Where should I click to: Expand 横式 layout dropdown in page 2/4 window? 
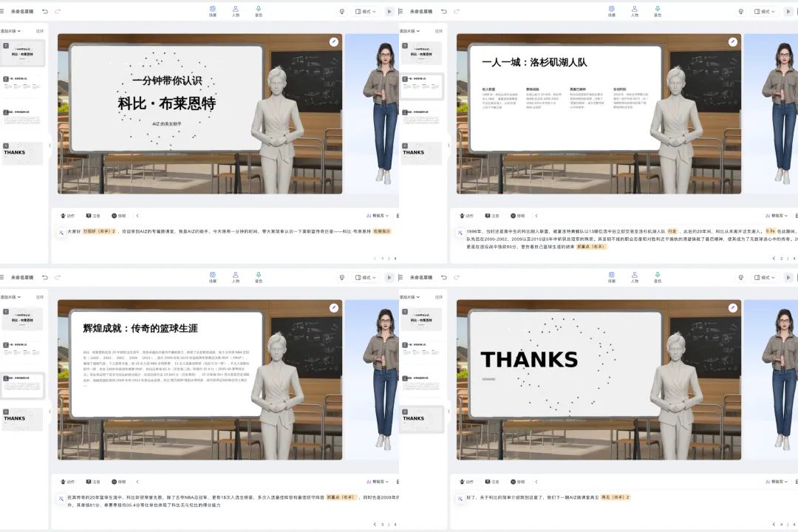765,11
